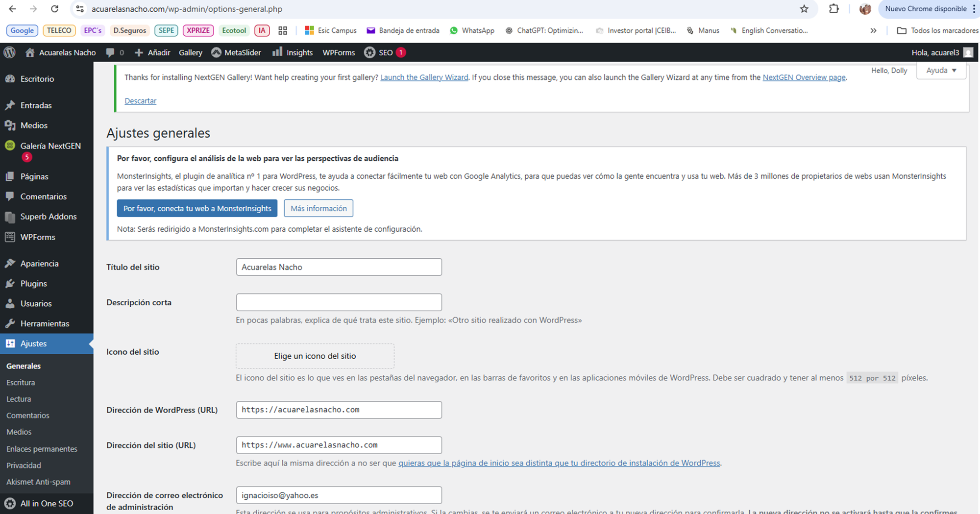Click the WPForms sidebar icon
This screenshot has width=980, height=514.
click(x=10, y=237)
